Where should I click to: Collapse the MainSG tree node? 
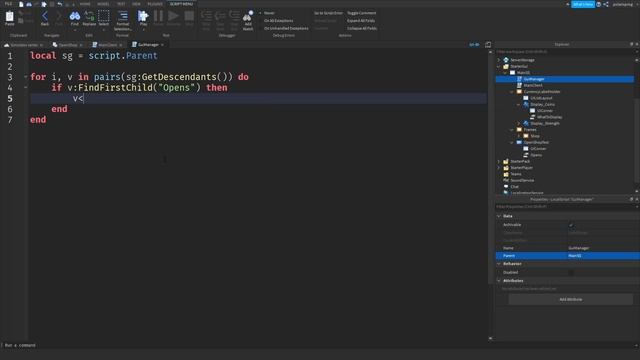(x=505, y=73)
